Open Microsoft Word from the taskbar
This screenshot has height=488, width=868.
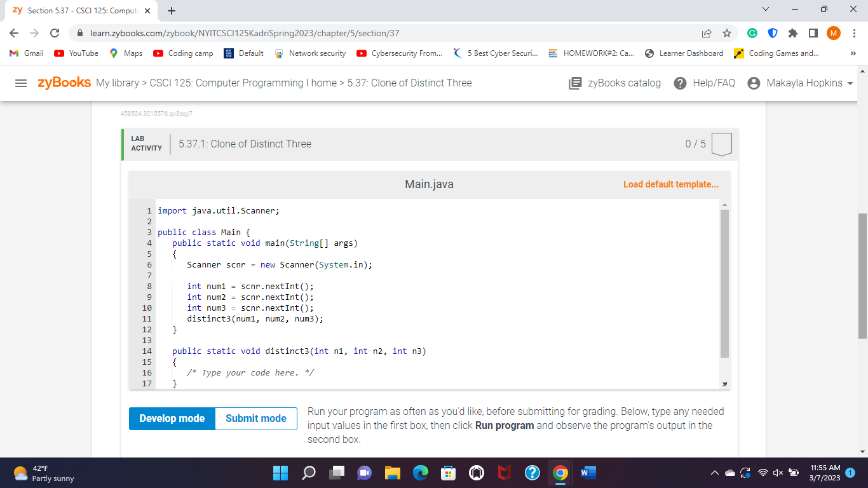(588, 473)
